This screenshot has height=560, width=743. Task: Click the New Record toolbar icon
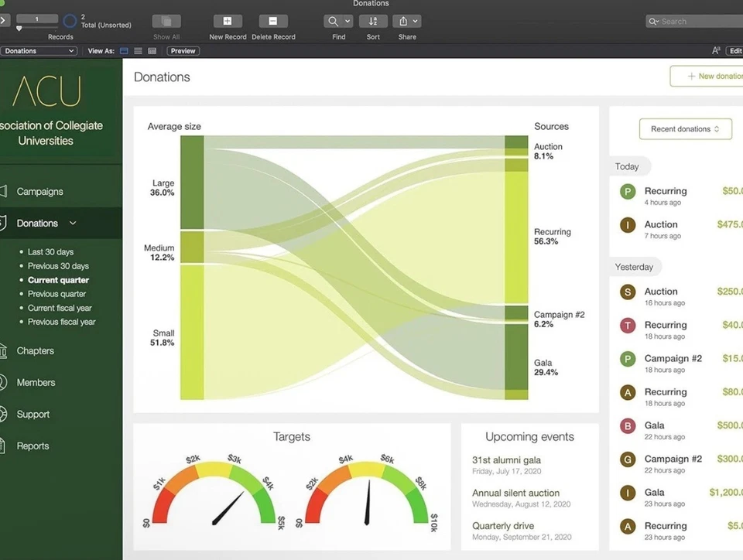tap(228, 22)
